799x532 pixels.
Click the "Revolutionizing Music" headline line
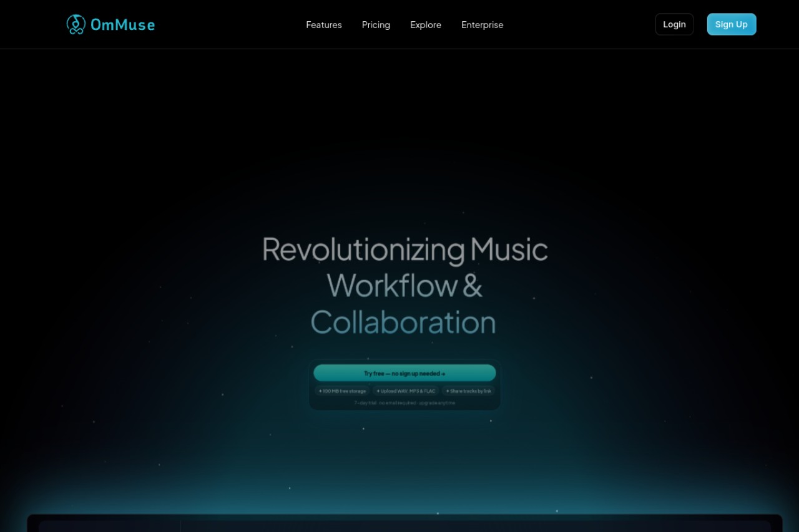pos(404,249)
